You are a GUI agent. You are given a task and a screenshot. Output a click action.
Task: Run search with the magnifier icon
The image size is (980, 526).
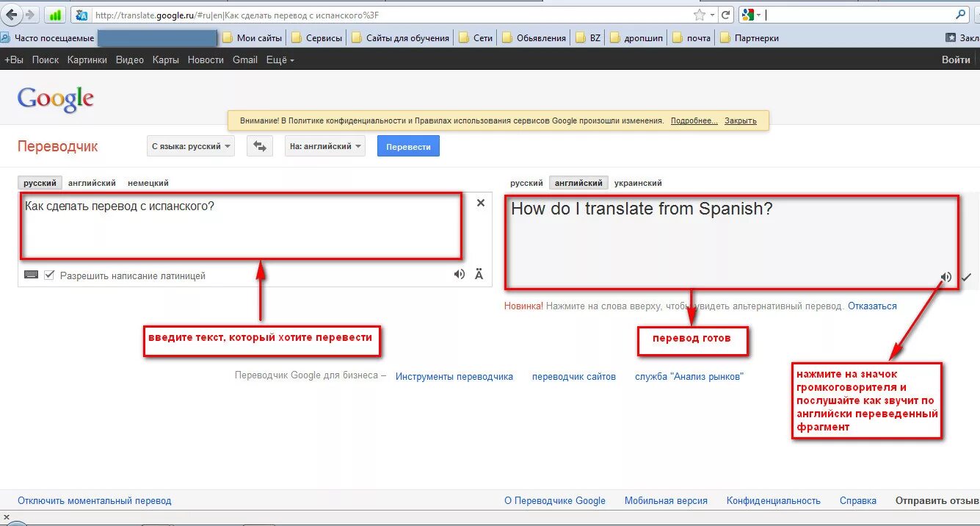(x=961, y=14)
